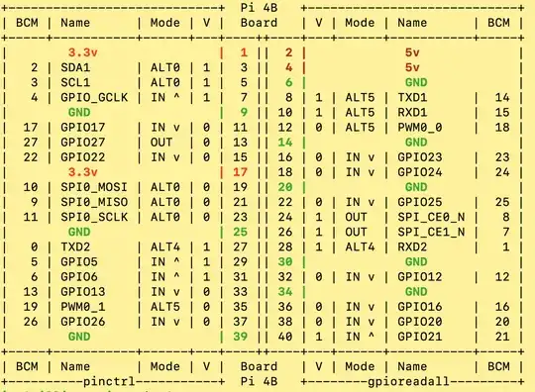Click the TXD1 pin name

[x=412, y=97]
